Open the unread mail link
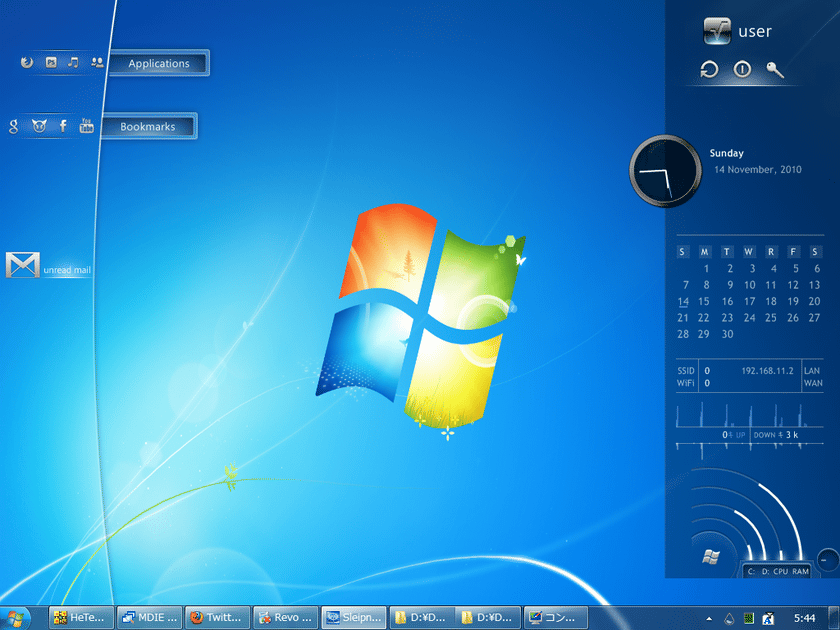840x630 pixels. 67,270
